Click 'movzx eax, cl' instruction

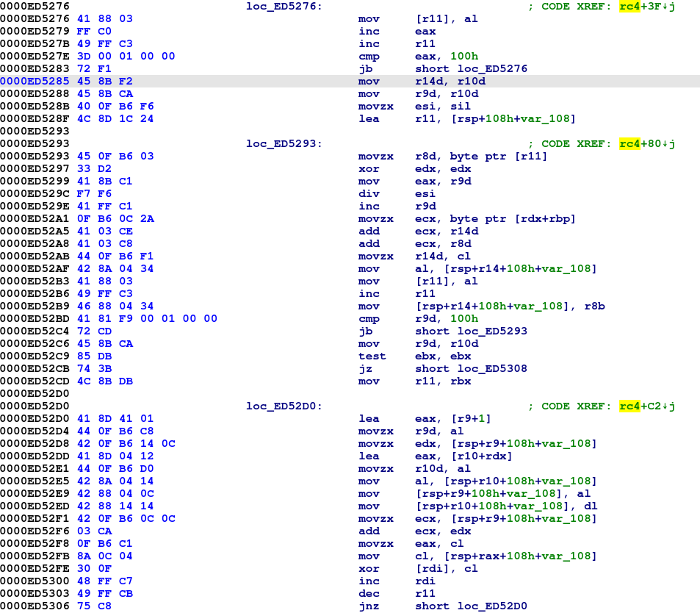[411, 544]
